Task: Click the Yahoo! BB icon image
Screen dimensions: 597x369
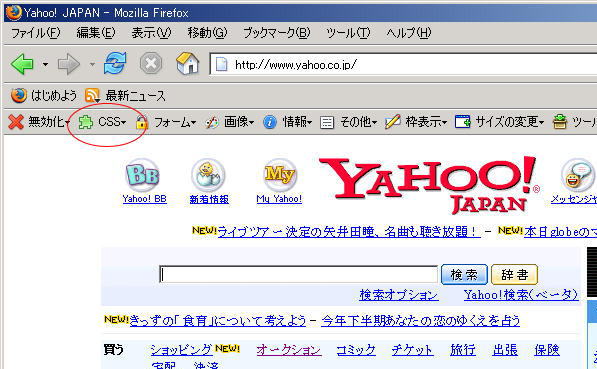Action: click(x=142, y=175)
